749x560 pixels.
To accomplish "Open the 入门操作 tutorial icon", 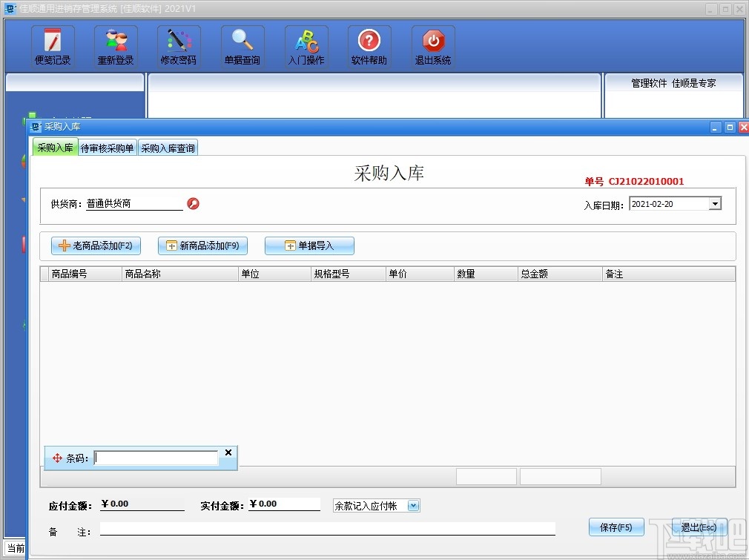I will click(x=306, y=45).
